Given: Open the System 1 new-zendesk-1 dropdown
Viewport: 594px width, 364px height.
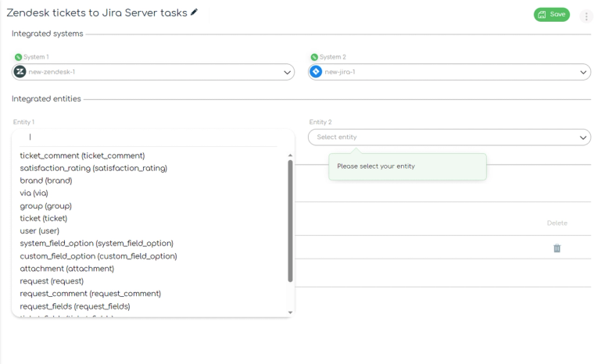Looking at the screenshot, I should point(153,72).
